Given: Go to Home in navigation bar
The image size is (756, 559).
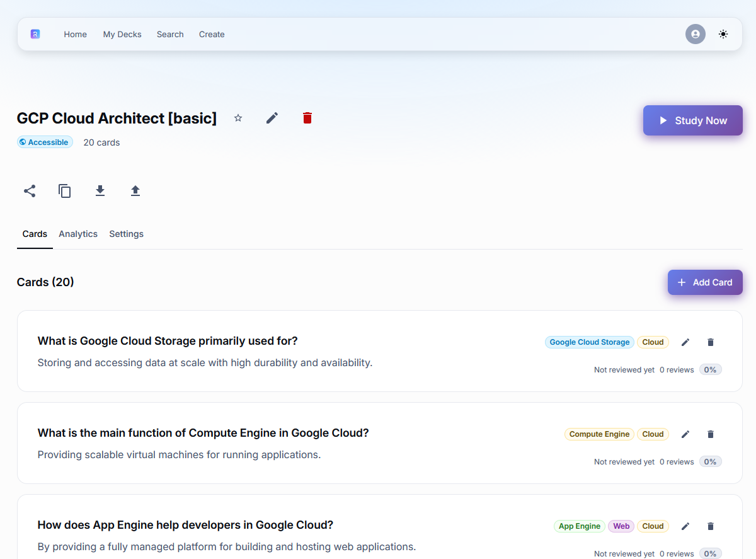Looking at the screenshot, I should click(x=75, y=34).
